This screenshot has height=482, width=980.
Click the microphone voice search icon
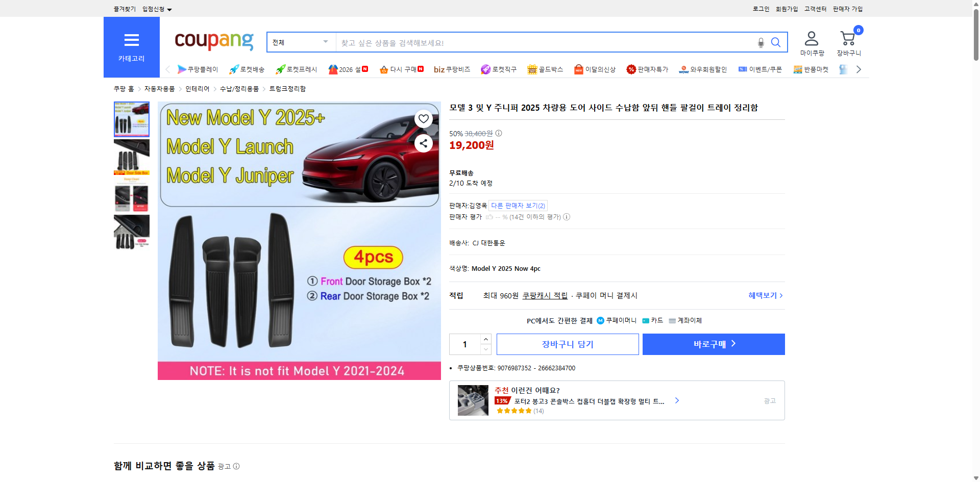pos(760,43)
